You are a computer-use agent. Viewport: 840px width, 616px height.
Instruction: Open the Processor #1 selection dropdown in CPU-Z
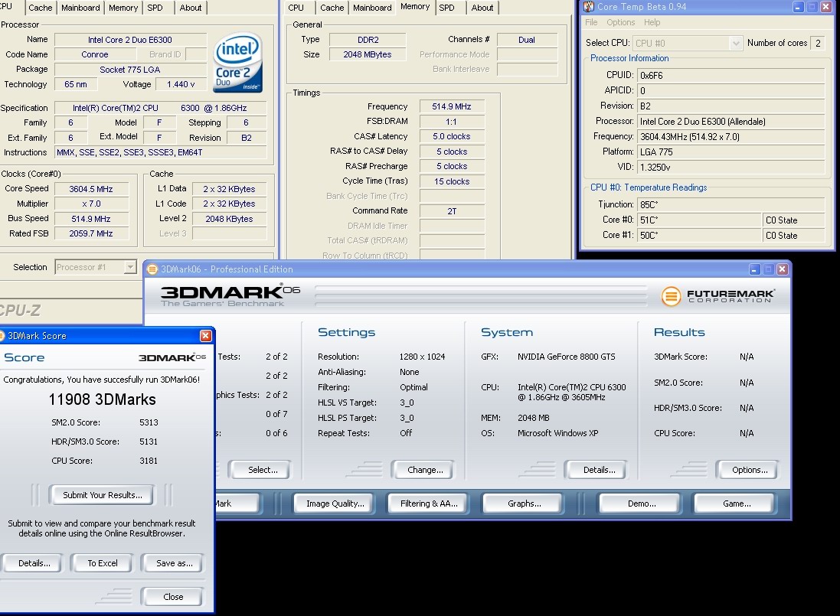tap(130, 267)
